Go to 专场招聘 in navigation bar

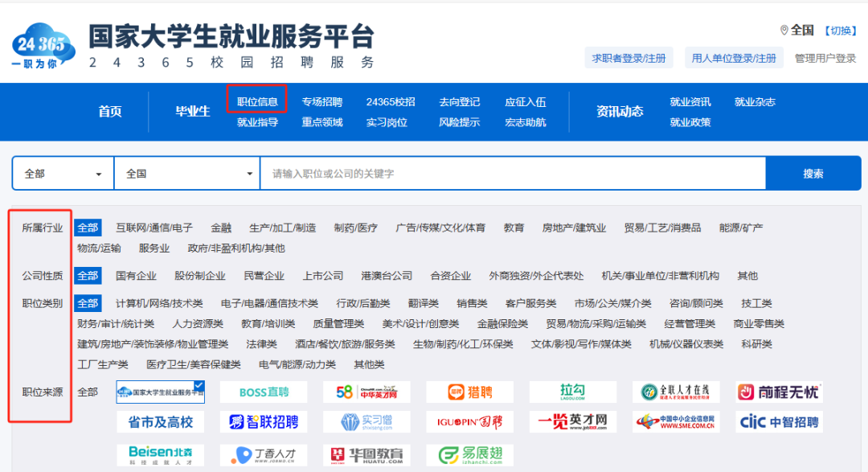point(322,101)
